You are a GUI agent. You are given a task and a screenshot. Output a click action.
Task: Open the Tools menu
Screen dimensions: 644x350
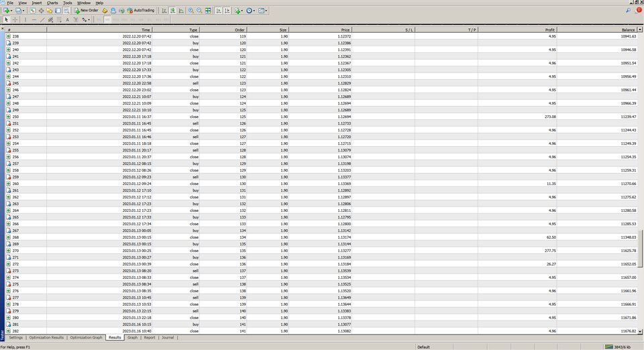point(67,3)
